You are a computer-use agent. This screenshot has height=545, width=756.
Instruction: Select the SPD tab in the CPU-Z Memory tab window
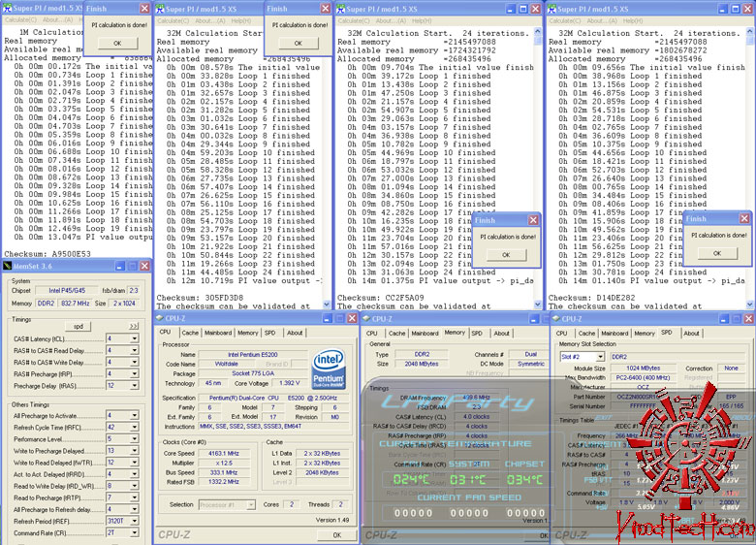tap(477, 334)
